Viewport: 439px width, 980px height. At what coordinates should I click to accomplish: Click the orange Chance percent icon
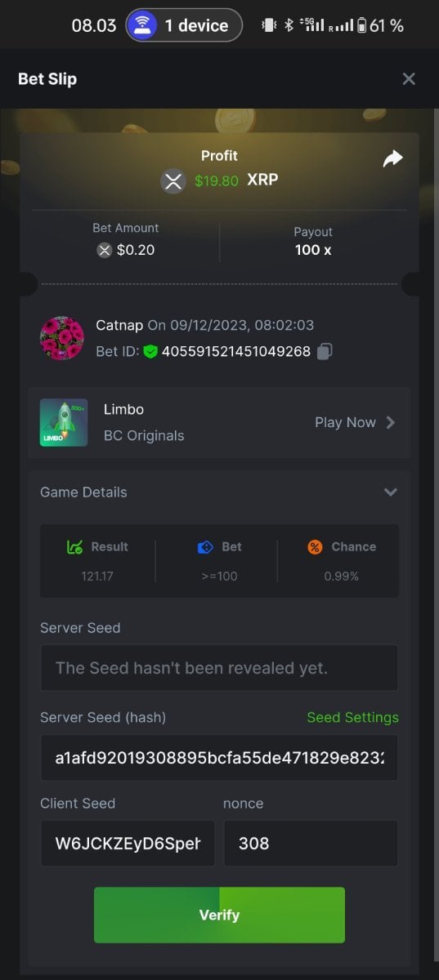coord(315,547)
